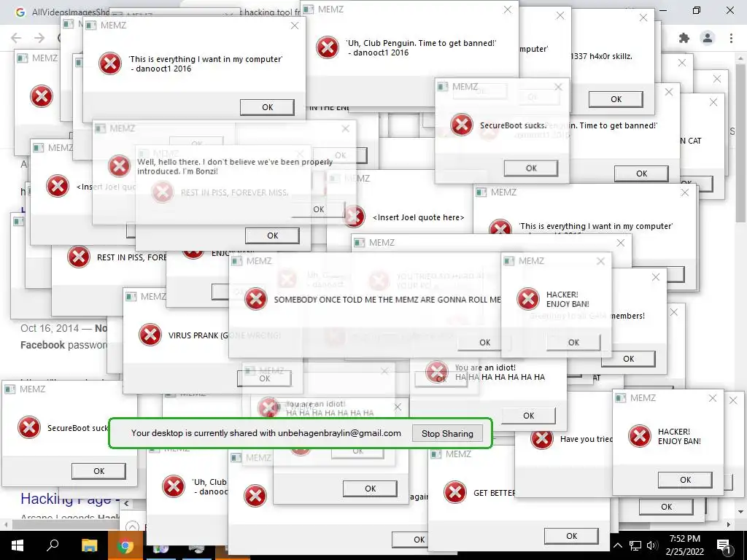Click OK in the top 'SecureBoot sucks.' dialog

coord(531,168)
